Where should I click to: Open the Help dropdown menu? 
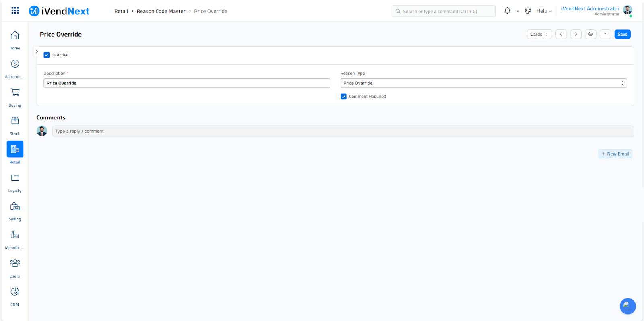tap(544, 11)
